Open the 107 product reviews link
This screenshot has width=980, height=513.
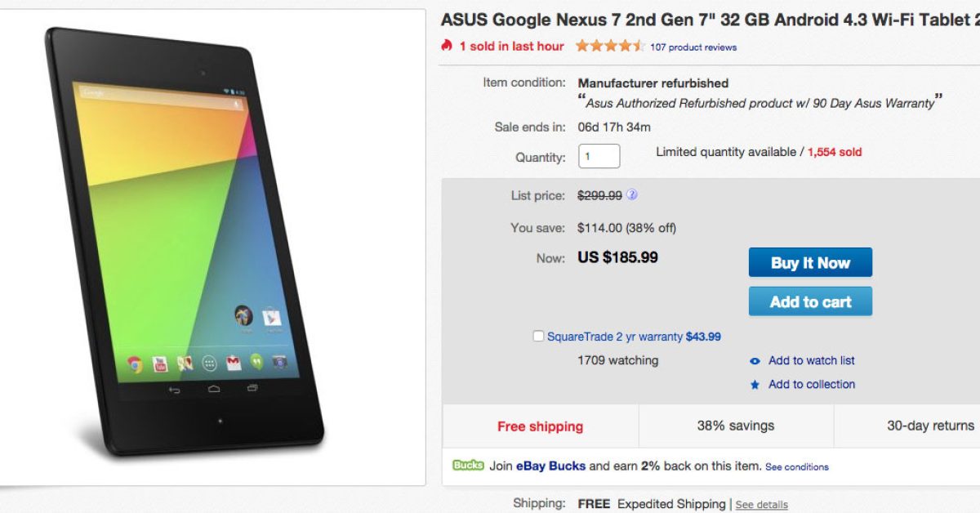click(x=693, y=47)
